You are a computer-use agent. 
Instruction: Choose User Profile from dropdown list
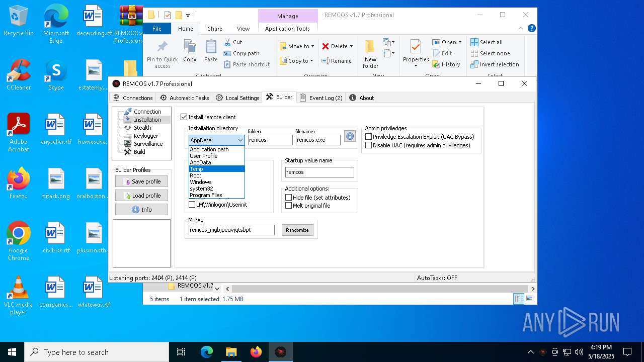217,156
